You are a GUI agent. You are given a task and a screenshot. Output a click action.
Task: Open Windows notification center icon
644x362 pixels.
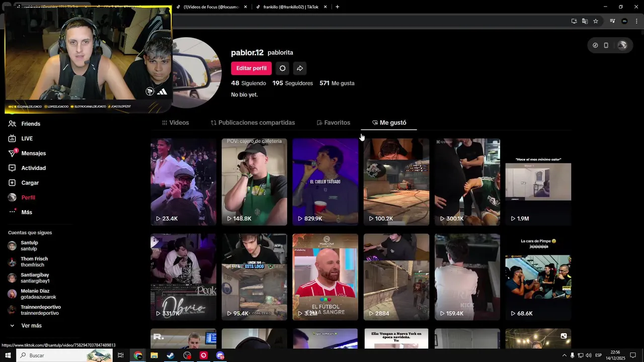[x=633, y=355]
